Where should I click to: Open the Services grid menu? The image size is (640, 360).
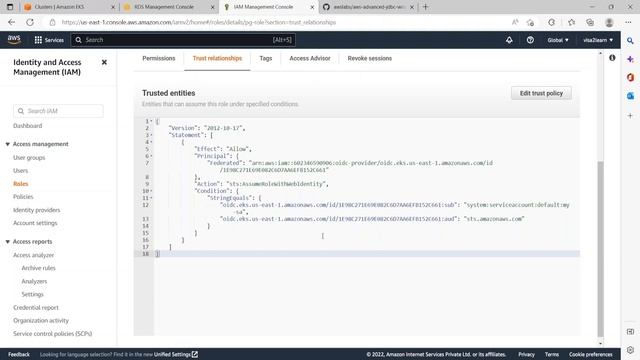(x=49, y=40)
